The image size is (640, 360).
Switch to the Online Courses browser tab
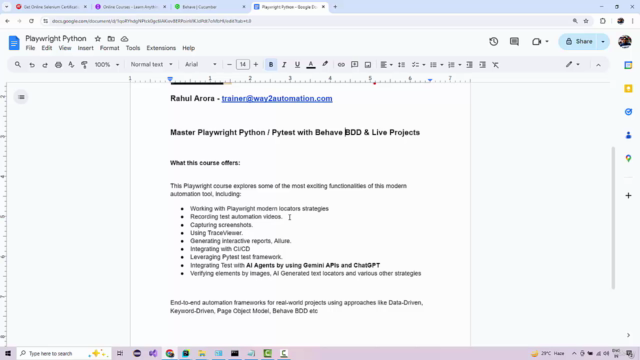[x=131, y=7]
